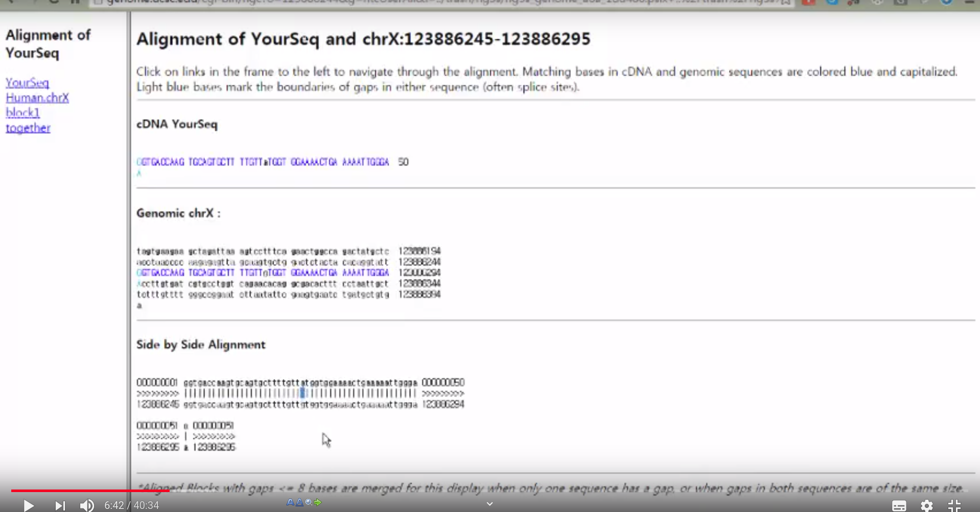Click the 'Alignment of YourSeq and chrX' page heading
Viewport: 980px width, 512px height.
point(363,39)
